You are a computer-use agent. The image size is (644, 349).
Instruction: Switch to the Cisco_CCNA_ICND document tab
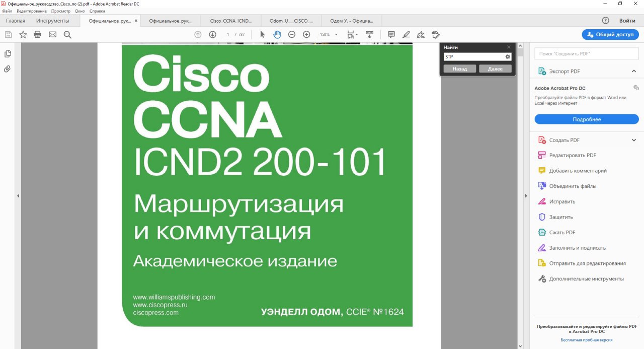point(231,21)
